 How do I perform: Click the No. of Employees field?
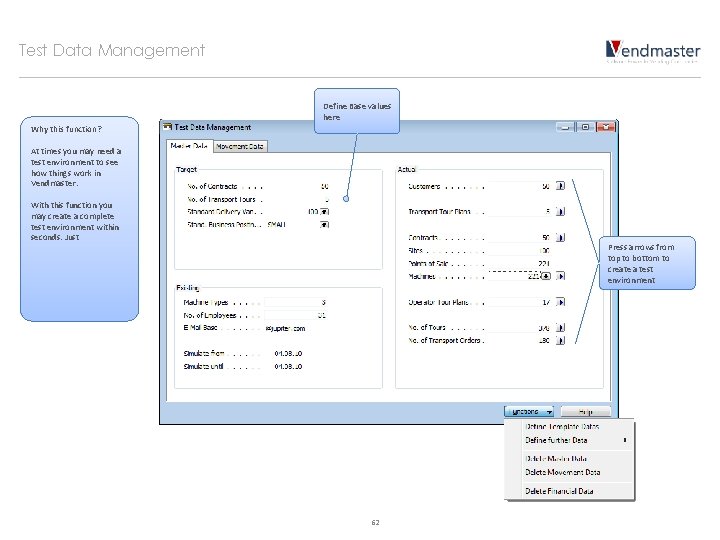[295, 315]
